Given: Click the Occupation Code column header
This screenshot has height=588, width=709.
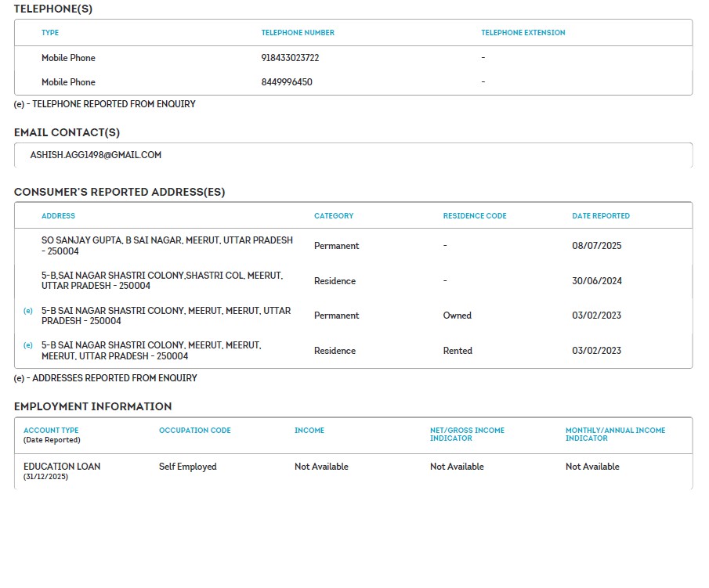Looking at the screenshot, I should pos(194,431).
